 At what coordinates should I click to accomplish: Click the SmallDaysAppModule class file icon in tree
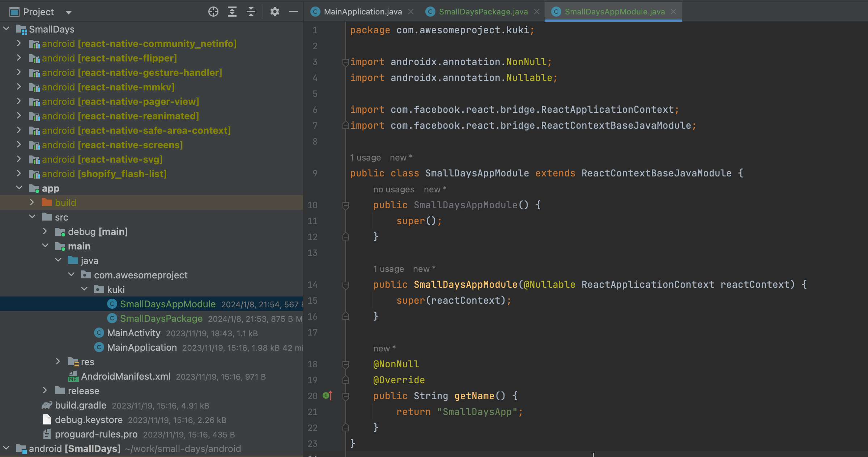coord(112,304)
